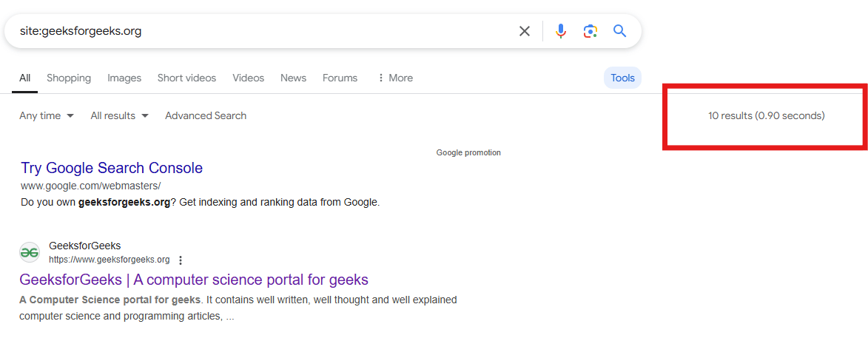
Task: Clear the search box with X icon
Action: (524, 31)
